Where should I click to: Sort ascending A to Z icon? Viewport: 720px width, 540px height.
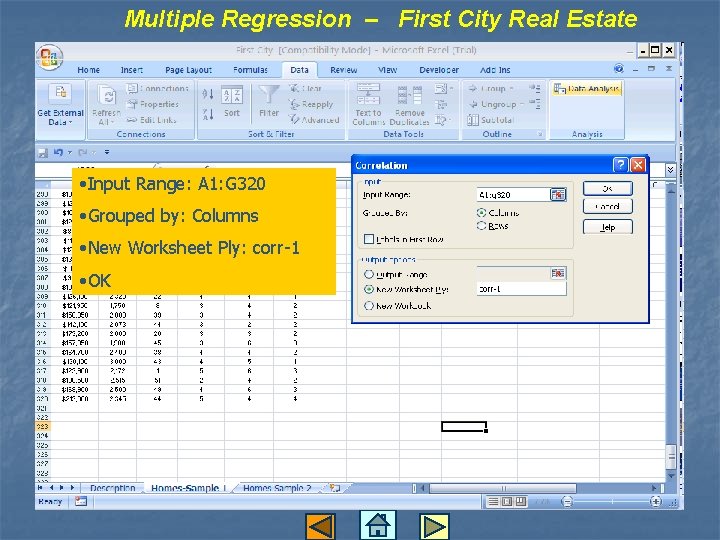(208, 94)
